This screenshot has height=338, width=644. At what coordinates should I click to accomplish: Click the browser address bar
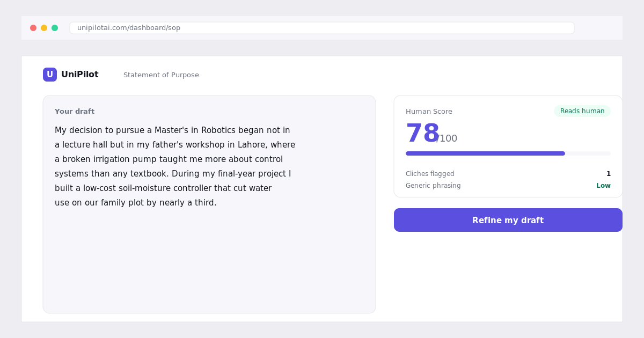coord(322,28)
